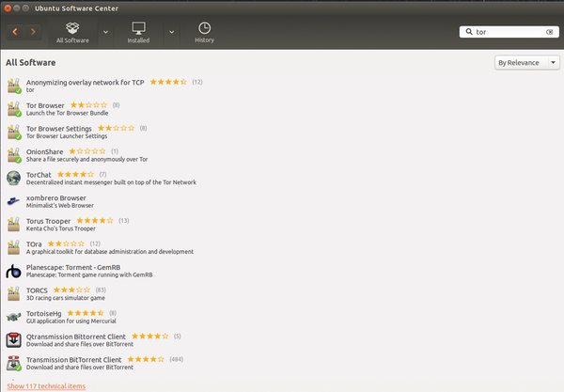The image size is (564, 392).
Task: Click the magnifier search icon
Action: pos(469,32)
